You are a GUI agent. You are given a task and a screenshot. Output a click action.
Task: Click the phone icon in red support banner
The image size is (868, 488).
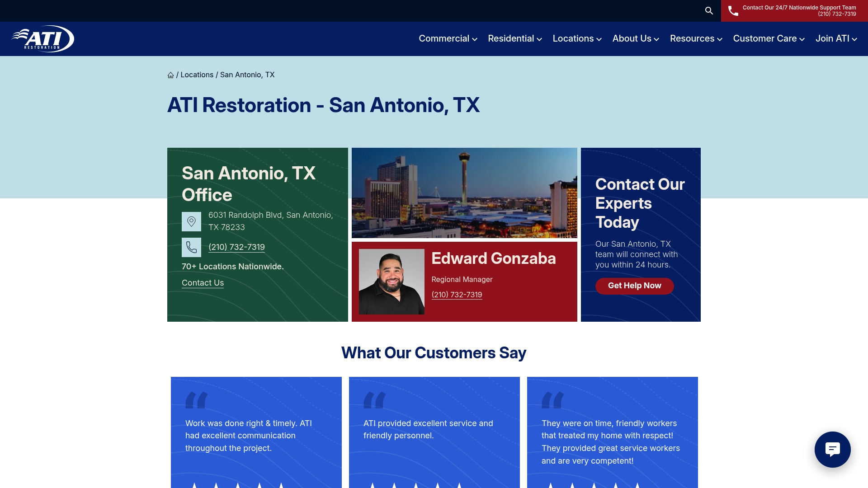pyautogui.click(x=733, y=11)
